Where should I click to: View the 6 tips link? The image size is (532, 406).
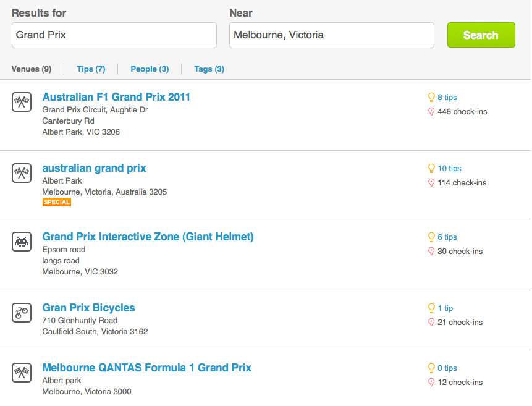click(447, 237)
